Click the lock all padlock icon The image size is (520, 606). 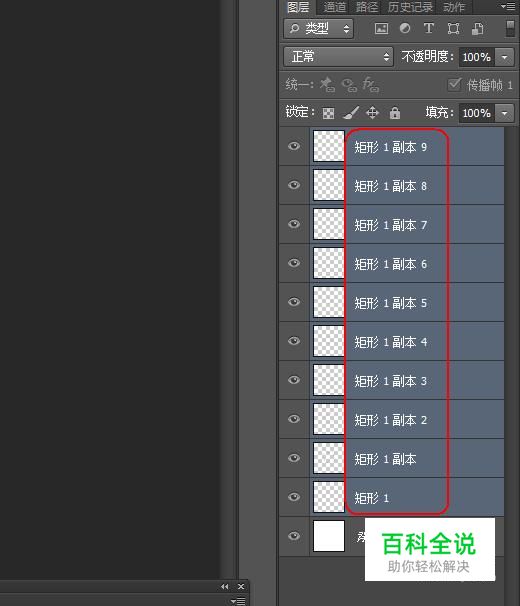[395, 113]
